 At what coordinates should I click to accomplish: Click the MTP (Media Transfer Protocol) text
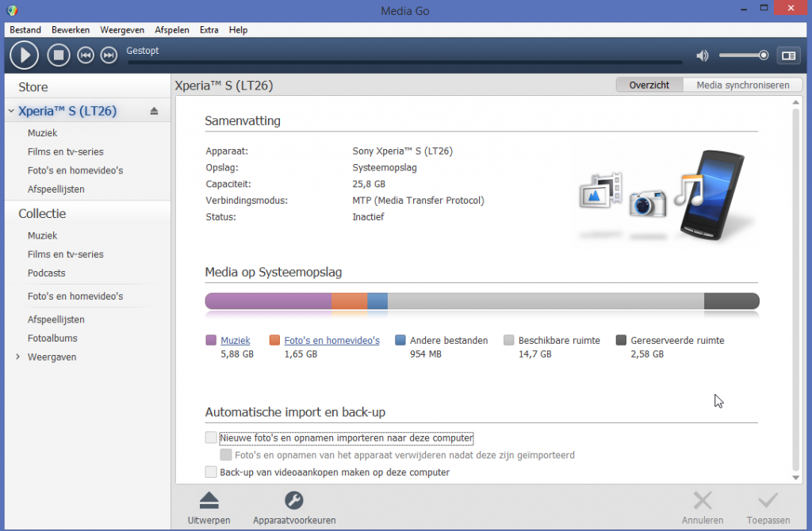coord(419,201)
